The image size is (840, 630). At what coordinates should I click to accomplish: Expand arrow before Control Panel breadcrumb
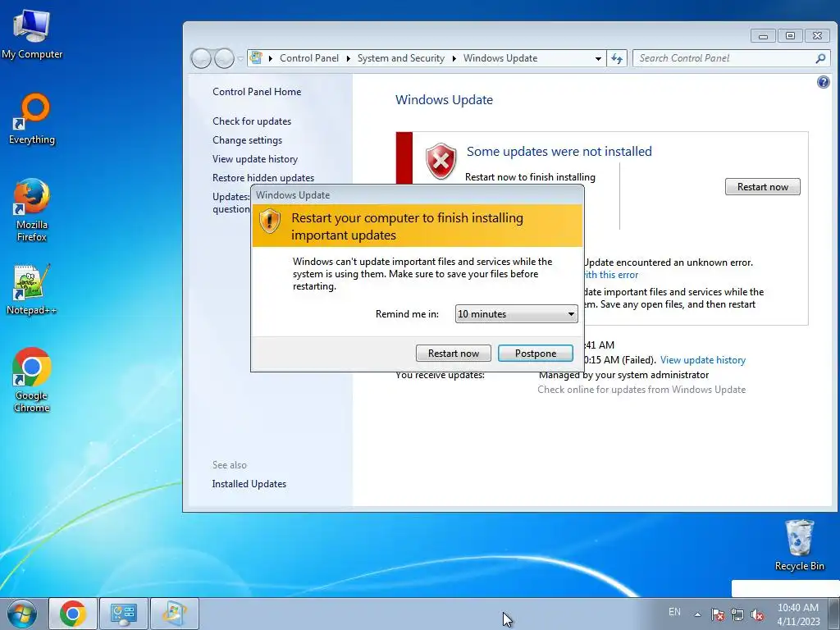pyautogui.click(x=271, y=58)
